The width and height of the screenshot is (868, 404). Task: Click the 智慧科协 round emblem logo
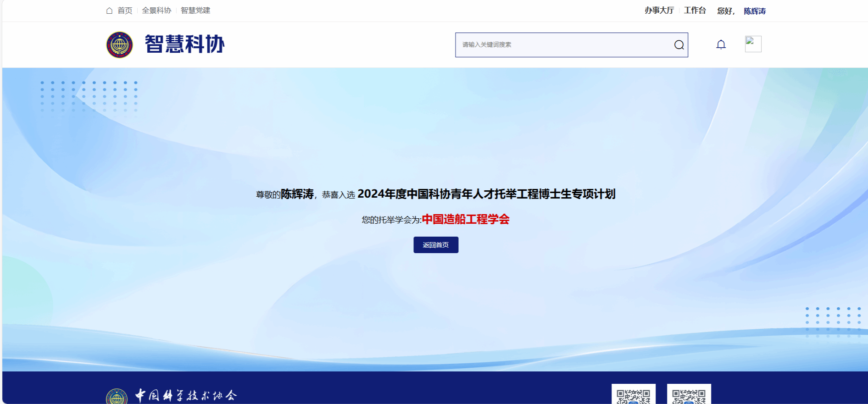[x=120, y=44]
